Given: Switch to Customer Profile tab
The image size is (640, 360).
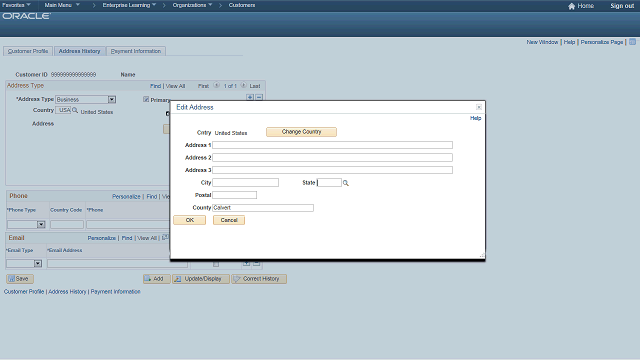Looking at the screenshot, I should (28, 51).
